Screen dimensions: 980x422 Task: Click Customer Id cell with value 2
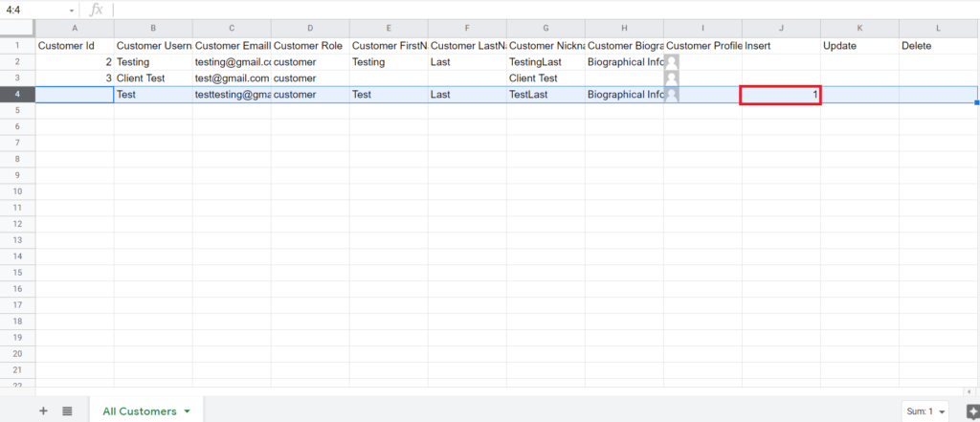(x=75, y=62)
